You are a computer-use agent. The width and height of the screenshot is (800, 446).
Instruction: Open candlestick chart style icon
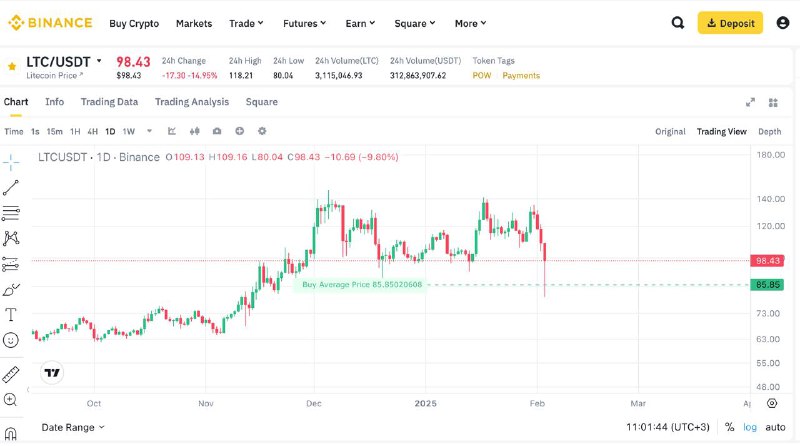coord(194,131)
